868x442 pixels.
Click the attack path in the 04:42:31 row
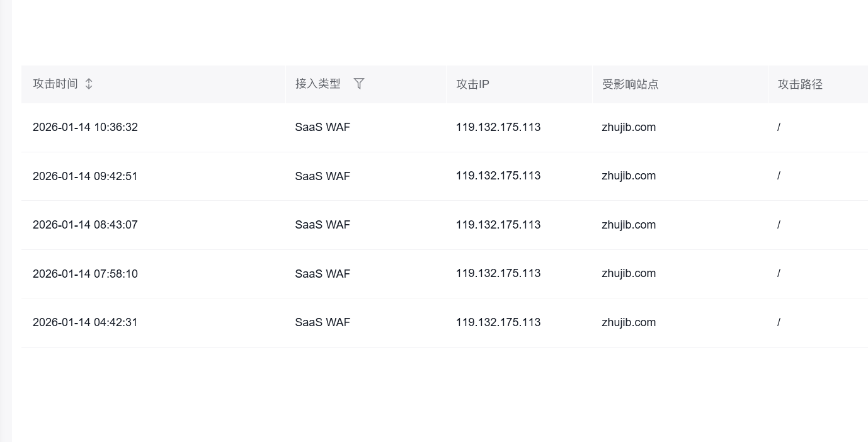(x=779, y=322)
